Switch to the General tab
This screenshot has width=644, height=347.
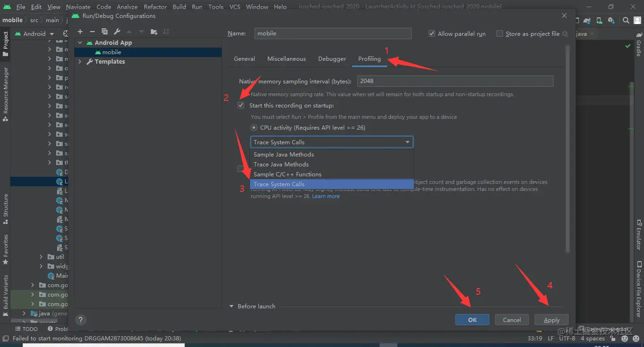[244, 59]
